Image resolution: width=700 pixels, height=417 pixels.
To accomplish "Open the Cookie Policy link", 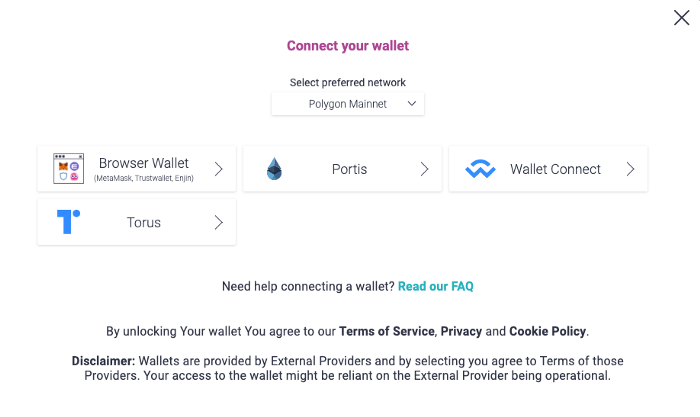I will [x=548, y=331].
